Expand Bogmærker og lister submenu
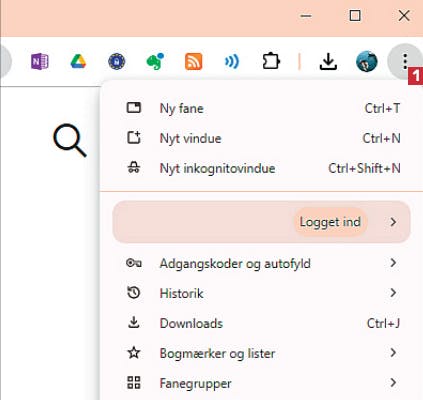The image size is (423, 400). coord(261,353)
